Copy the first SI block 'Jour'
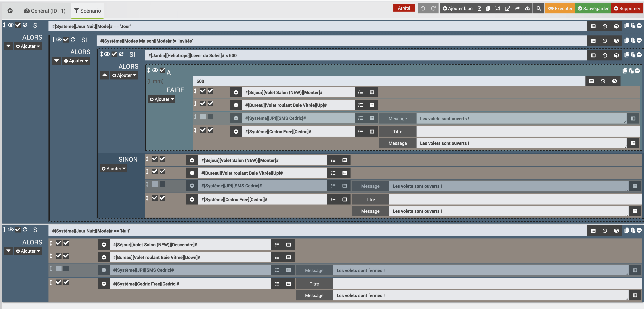Viewport: 644px width, 309px height. [626, 26]
